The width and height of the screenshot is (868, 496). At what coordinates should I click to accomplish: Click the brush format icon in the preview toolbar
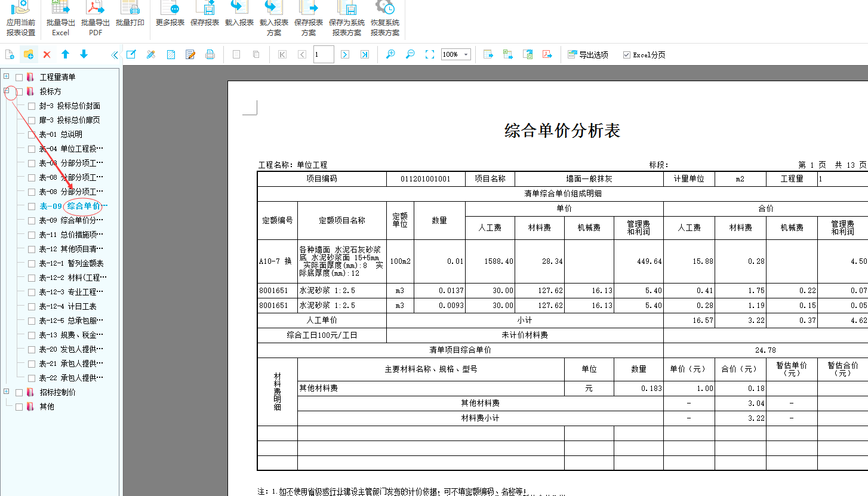point(151,54)
